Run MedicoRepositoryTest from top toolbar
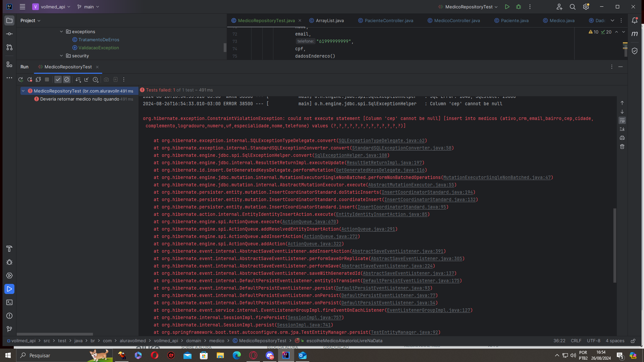 pos(507,7)
